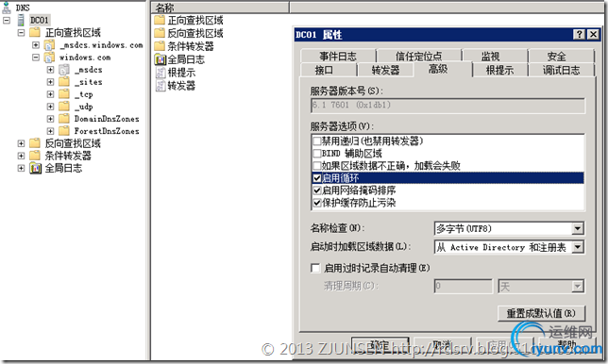Select the 正向查找区域 folder icon in tree
This screenshot has height=364, width=608.
pyautogui.click(x=35, y=32)
